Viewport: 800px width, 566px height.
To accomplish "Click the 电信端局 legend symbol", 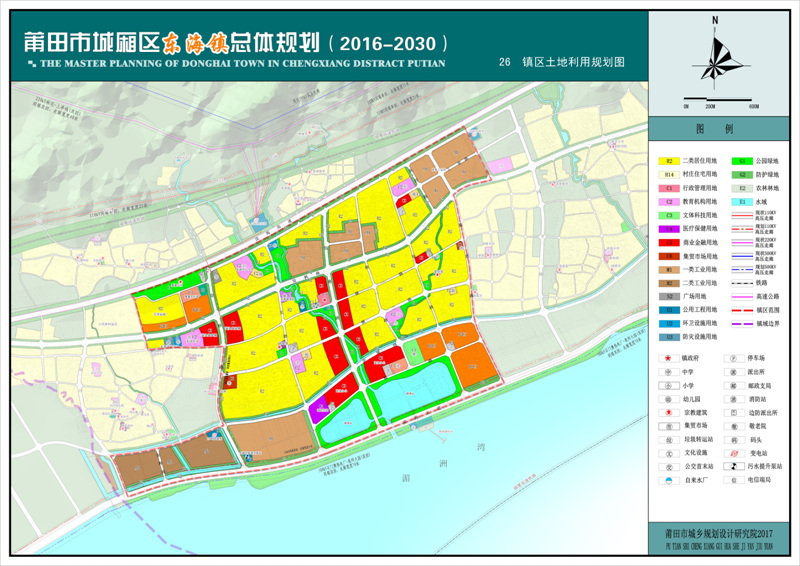I will point(732,480).
